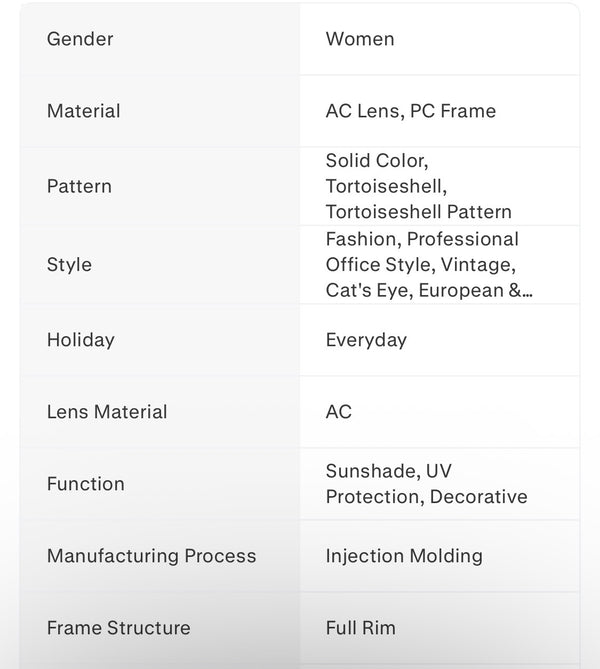Select the Style attribute label
Viewport: 600px width, 669px height.
pos(69,265)
